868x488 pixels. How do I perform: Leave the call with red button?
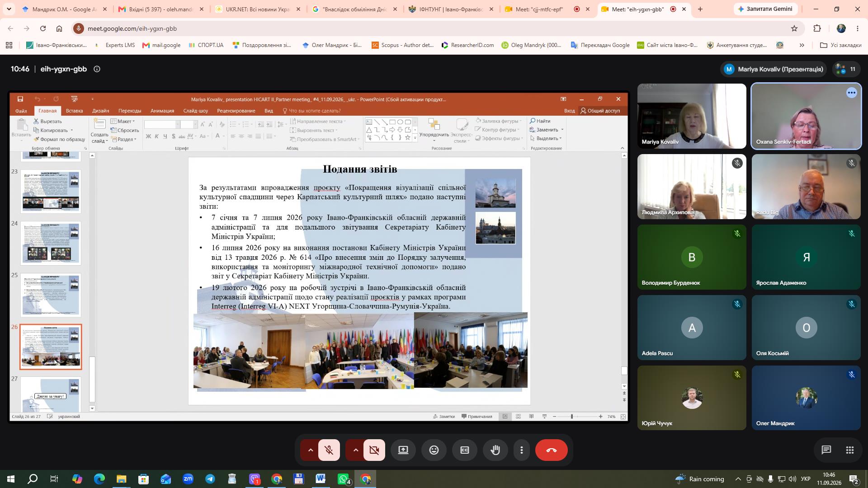point(552,450)
